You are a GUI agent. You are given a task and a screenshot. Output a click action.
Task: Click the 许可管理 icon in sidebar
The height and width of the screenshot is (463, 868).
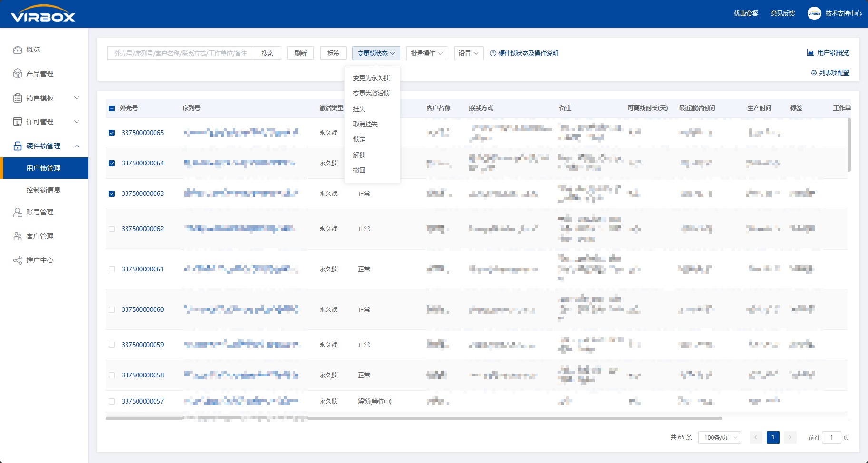(18, 122)
